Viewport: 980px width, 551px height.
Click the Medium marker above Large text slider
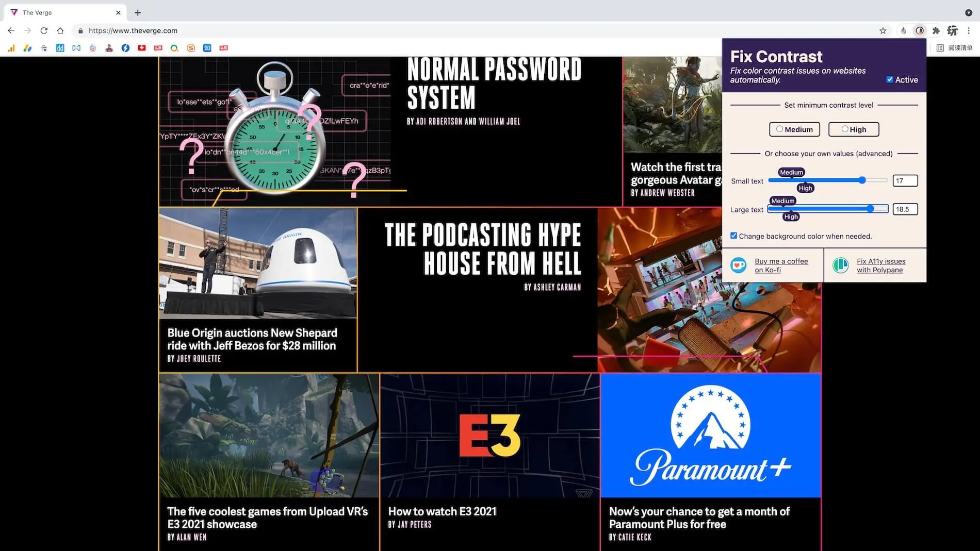tap(783, 201)
